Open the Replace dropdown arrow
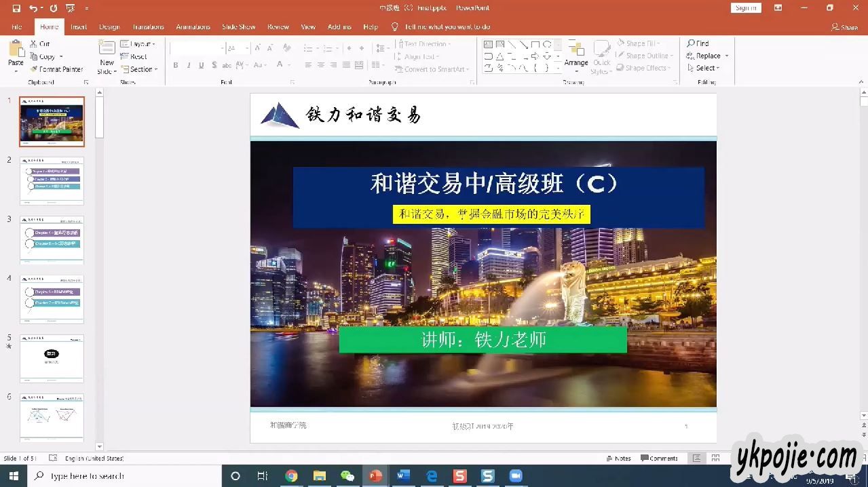 (726, 56)
